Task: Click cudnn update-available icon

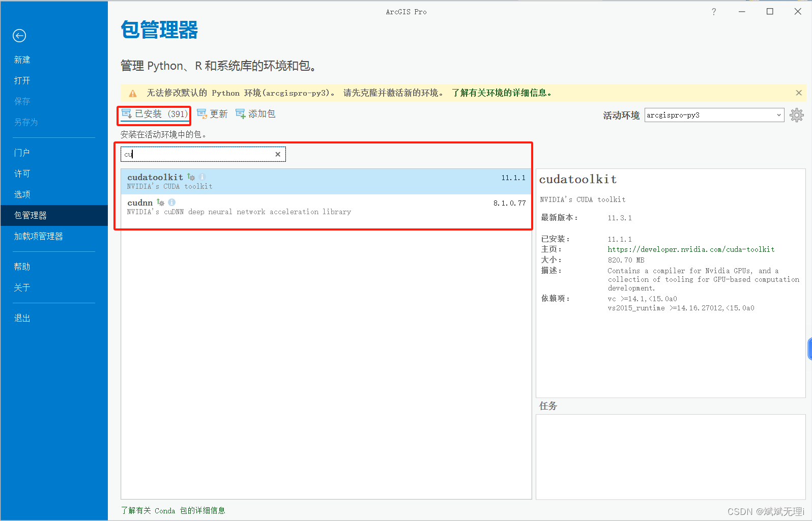Action: point(161,202)
